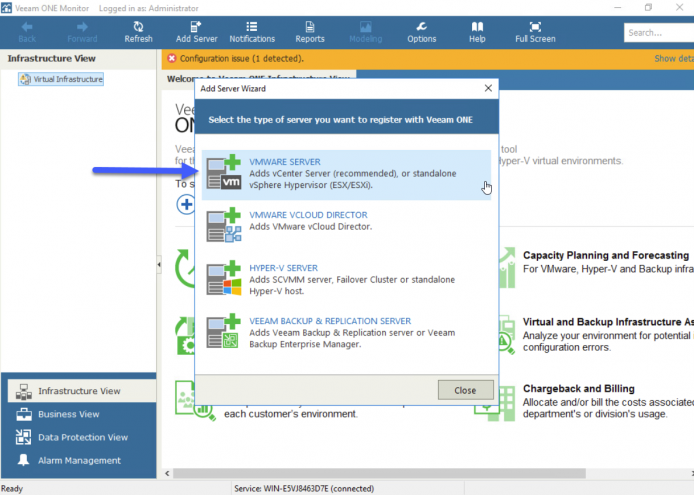
Task: Switch to Full Screen mode
Action: (535, 32)
